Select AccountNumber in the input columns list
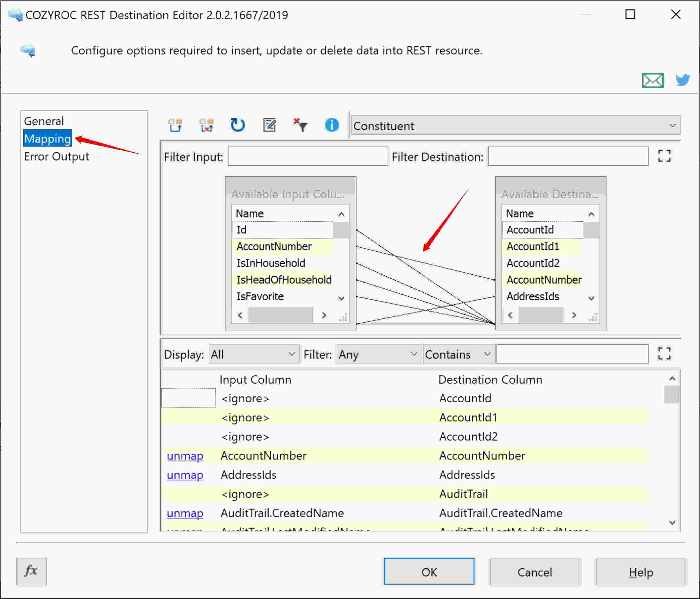The width and height of the screenshot is (700, 599). point(282,247)
